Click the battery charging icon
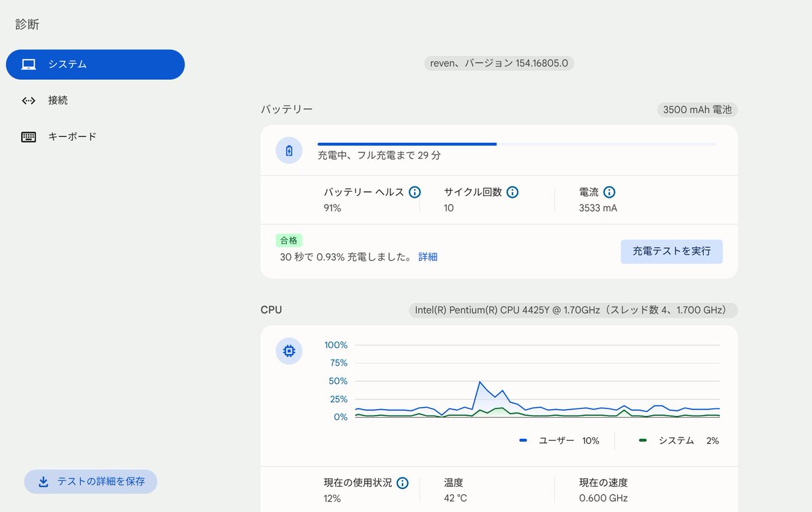The image size is (812, 512). (289, 150)
